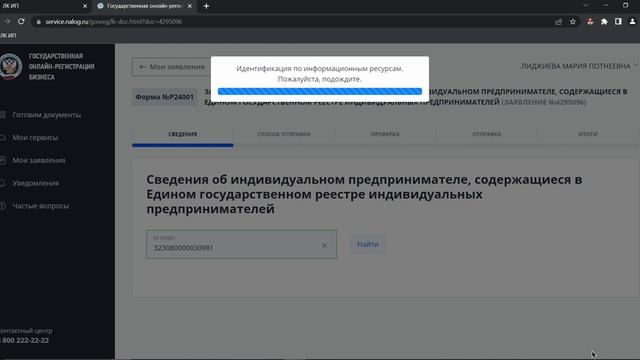Close the Государственная онлайн-регистрация tab

tap(189, 6)
